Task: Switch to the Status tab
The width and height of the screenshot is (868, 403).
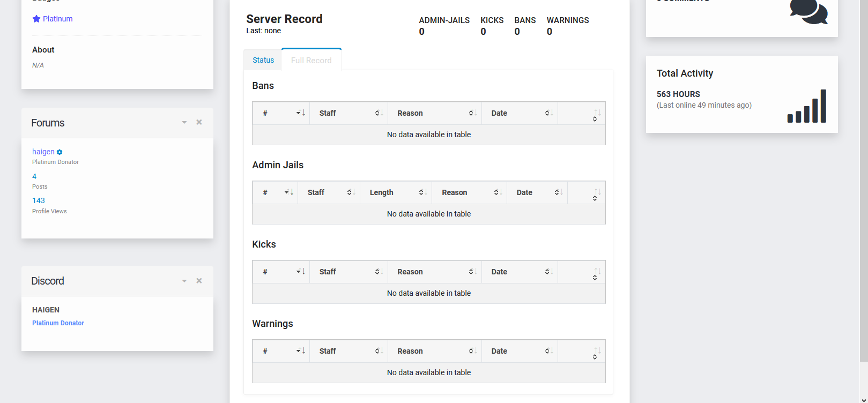Action: 263,60
